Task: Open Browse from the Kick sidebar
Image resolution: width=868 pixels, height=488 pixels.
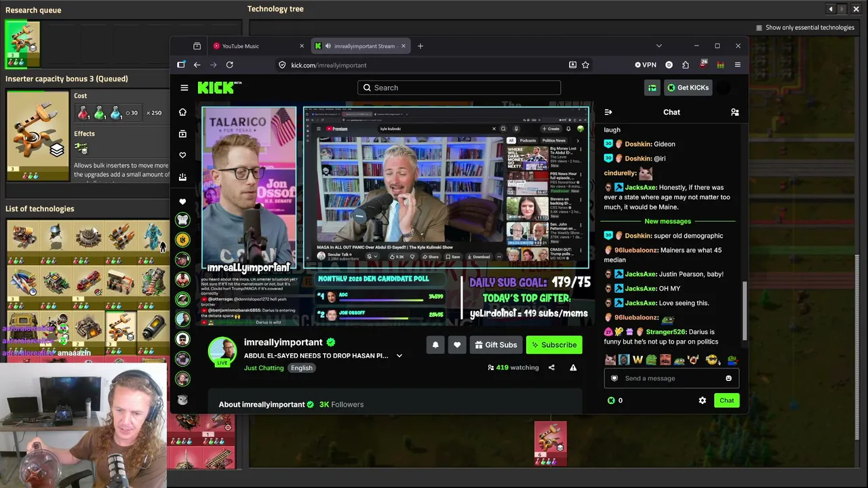Action: point(182,134)
